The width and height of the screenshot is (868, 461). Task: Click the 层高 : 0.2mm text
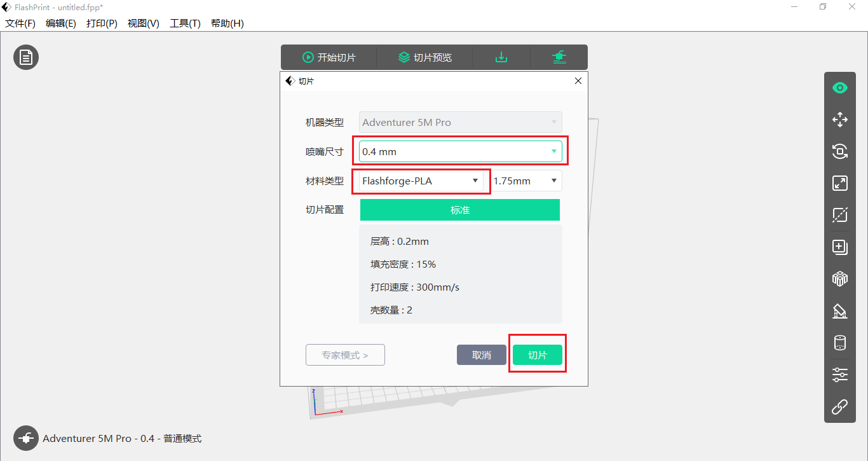[400, 242]
